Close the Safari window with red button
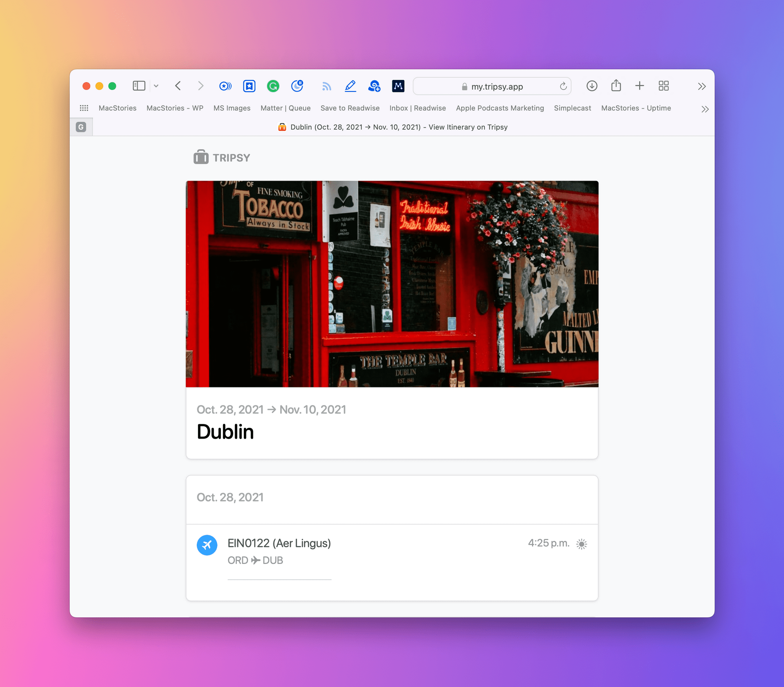 pos(86,86)
